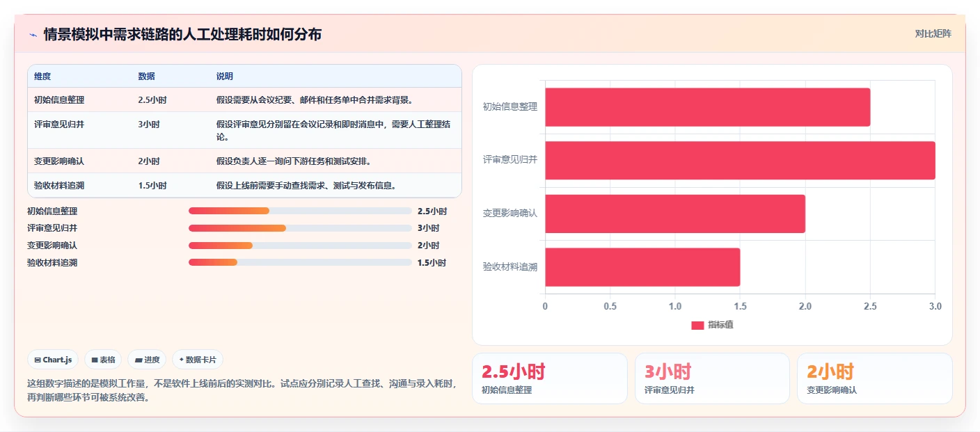
Task: Click the 0.5 tick on the chart axis
Action: (x=610, y=306)
